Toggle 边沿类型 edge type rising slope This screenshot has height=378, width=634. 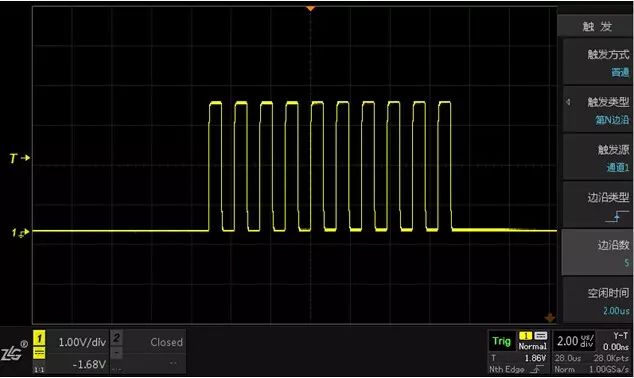[x=597, y=205]
